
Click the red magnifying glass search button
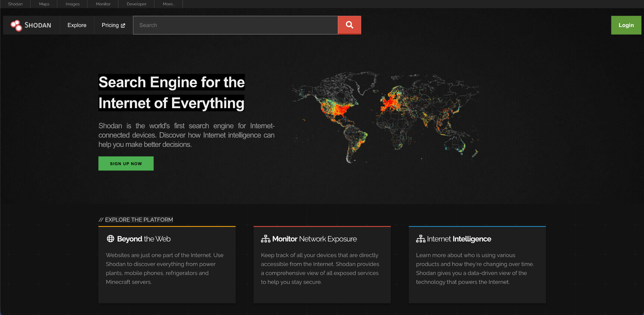[x=349, y=25]
